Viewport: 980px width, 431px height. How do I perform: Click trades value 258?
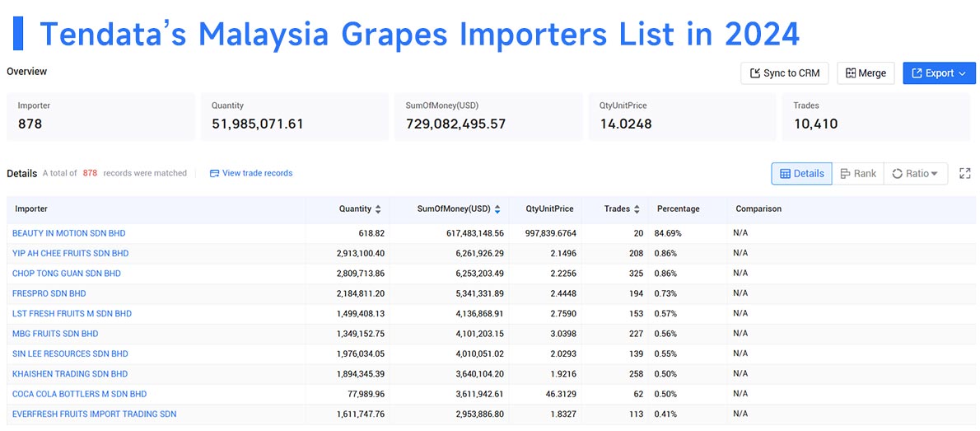coord(637,373)
